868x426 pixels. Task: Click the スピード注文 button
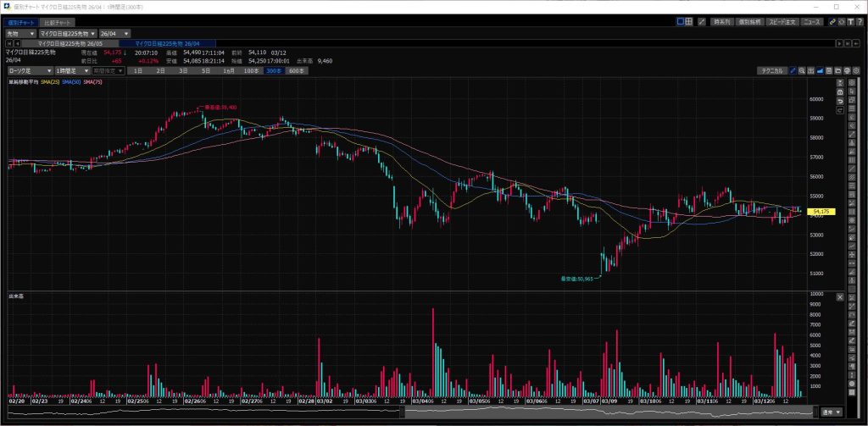coord(782,21)
